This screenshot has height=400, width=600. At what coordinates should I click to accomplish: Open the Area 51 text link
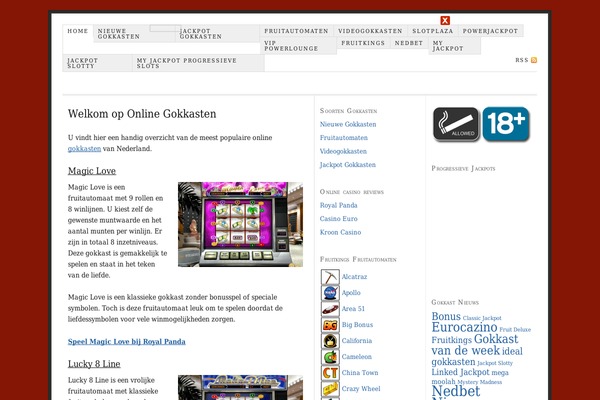coord(353,309)
